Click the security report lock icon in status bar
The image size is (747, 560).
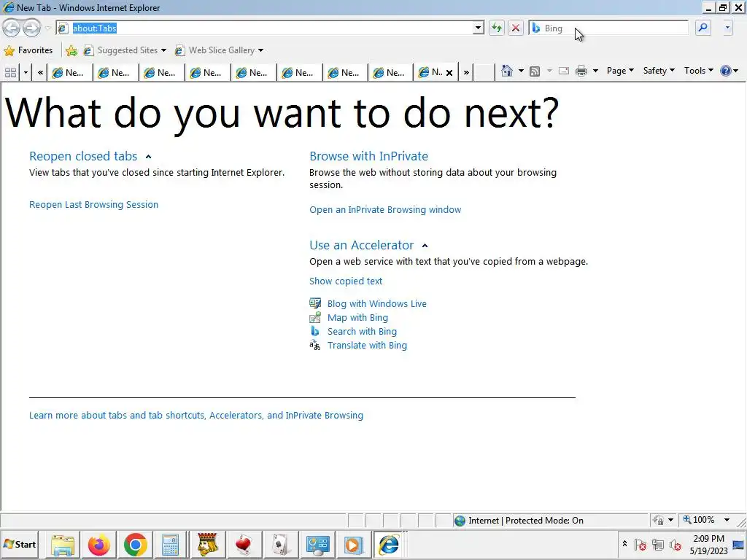click(659, 520)
